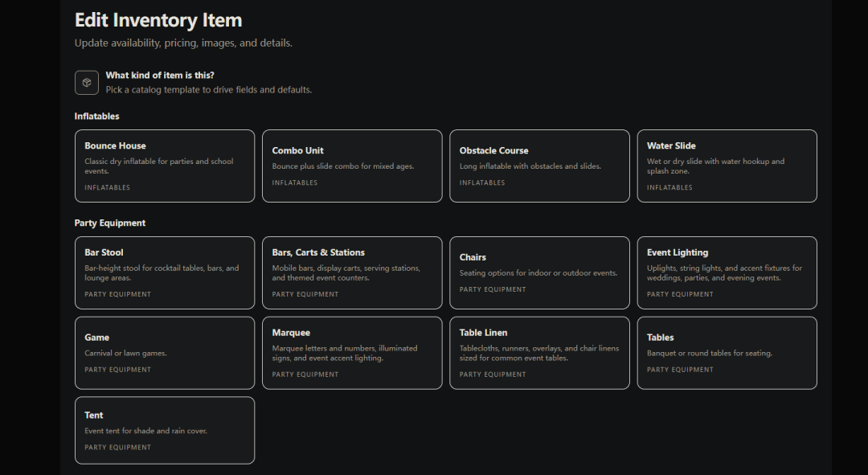Click the Party Equipment section heading

pos(110,223)
